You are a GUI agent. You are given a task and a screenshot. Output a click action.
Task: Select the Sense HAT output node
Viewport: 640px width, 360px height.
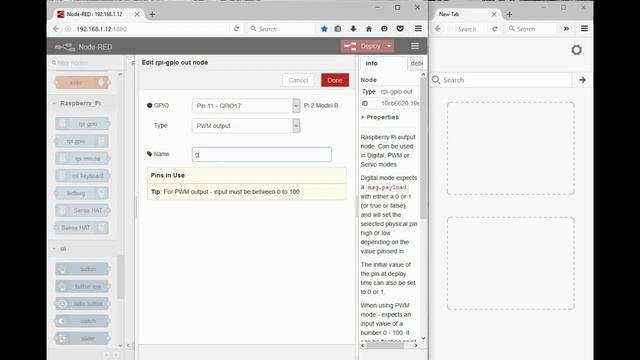pyautogui.click(x=82, y=228)
